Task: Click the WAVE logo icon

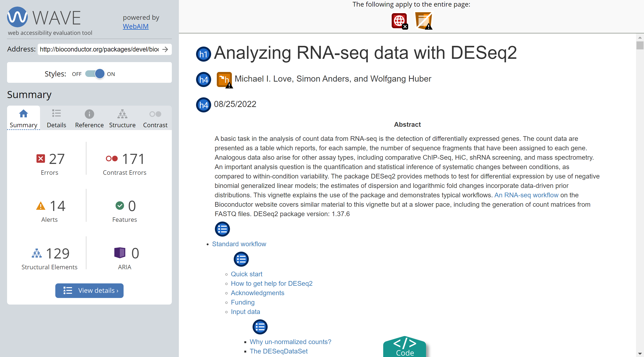Action: click(x=17, y=17)
